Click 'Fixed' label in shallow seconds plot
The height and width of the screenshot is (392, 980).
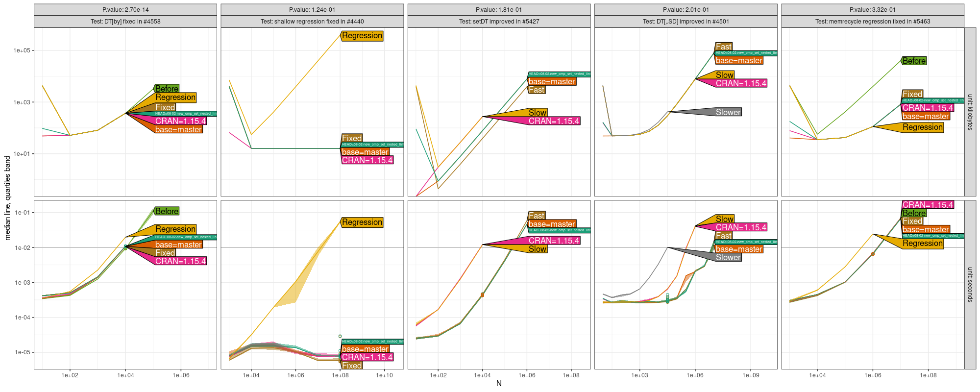point(352,366)
